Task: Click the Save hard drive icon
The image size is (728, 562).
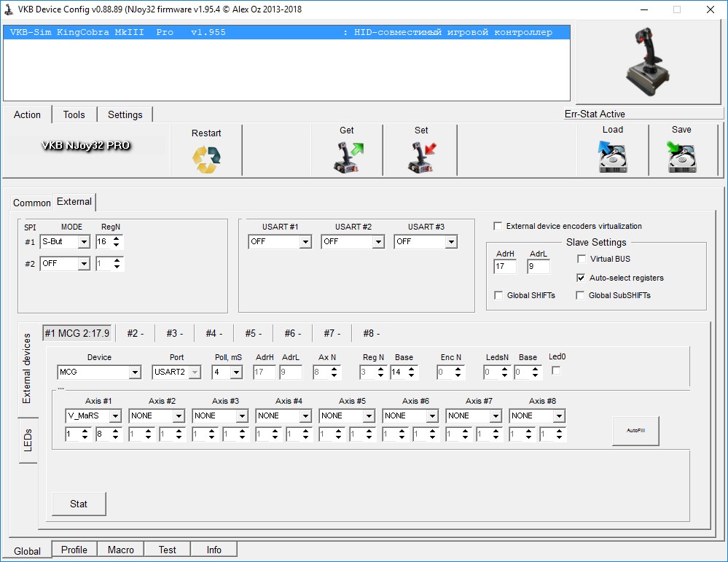Action: [681, 156]
